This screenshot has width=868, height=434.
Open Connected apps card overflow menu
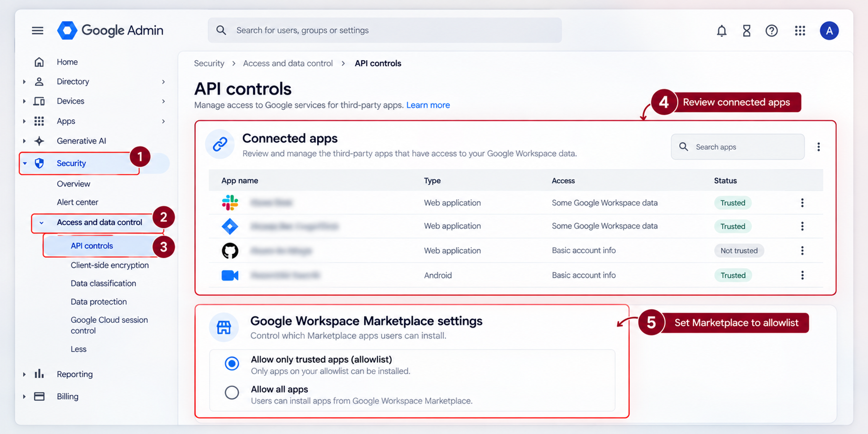818,147
